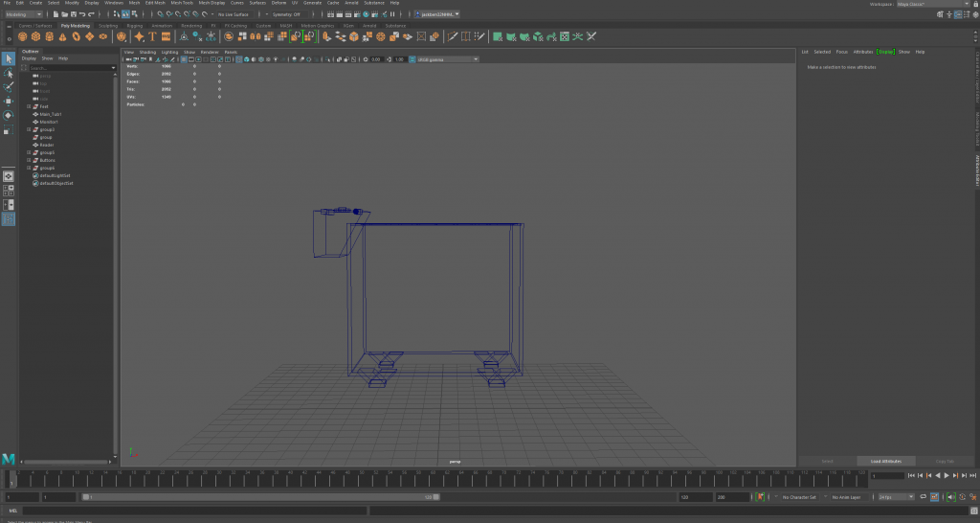Select Main_Tab1 in the Outliner
Viewport: 980px width, 523px height.
[x=50, y=114]
